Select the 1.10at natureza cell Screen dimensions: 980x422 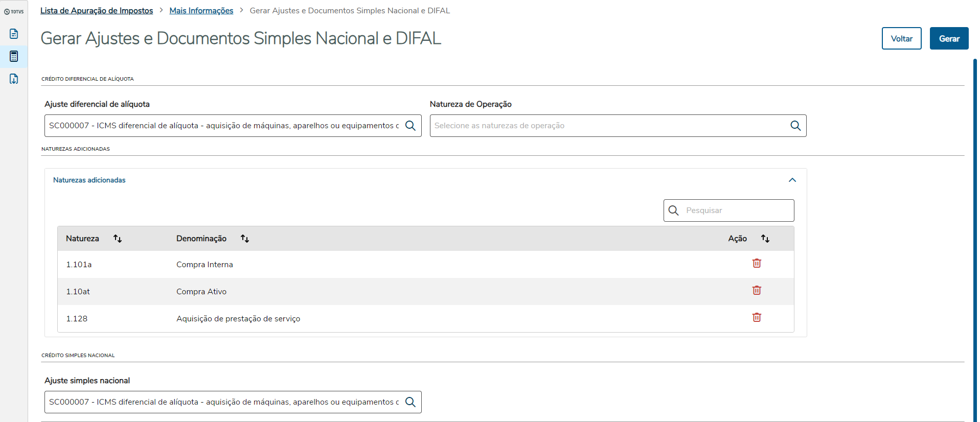[78, 292]
